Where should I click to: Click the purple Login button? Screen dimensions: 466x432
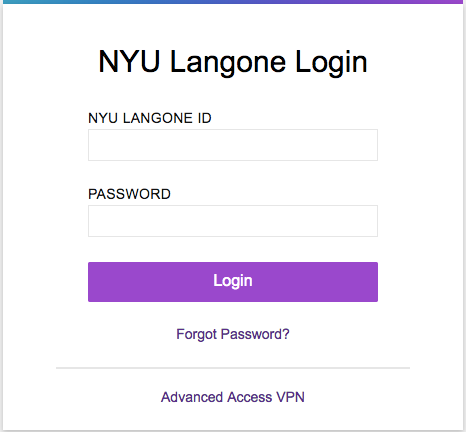(233, 282)
